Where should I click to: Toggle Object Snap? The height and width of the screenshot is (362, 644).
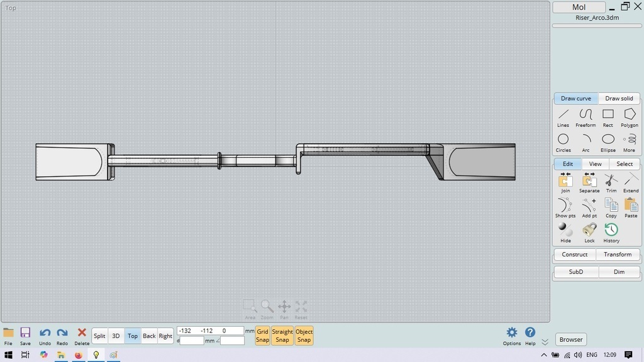point(304,336)
